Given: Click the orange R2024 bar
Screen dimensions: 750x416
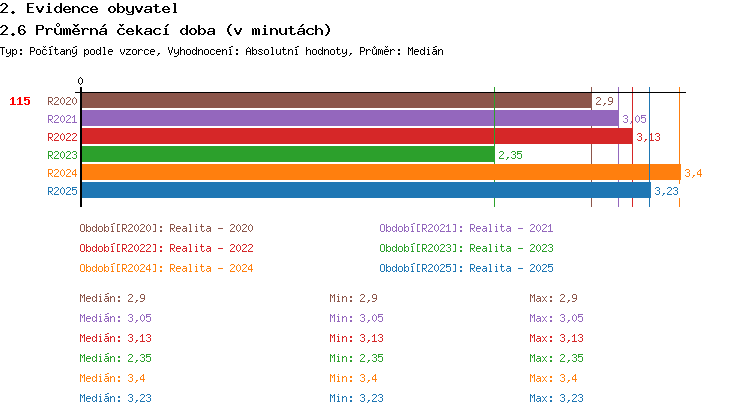Looking at the screenshot, I should point(380,173).
